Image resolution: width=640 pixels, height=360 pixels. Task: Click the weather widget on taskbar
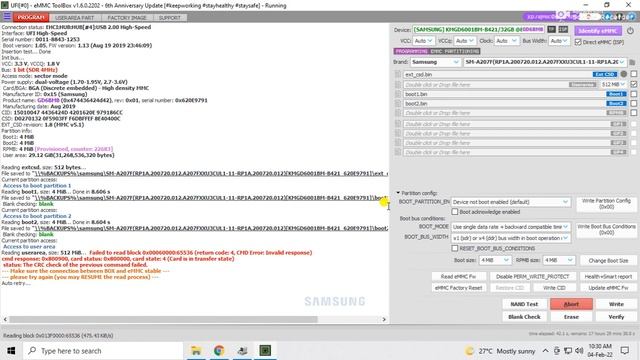click(500, 351)
